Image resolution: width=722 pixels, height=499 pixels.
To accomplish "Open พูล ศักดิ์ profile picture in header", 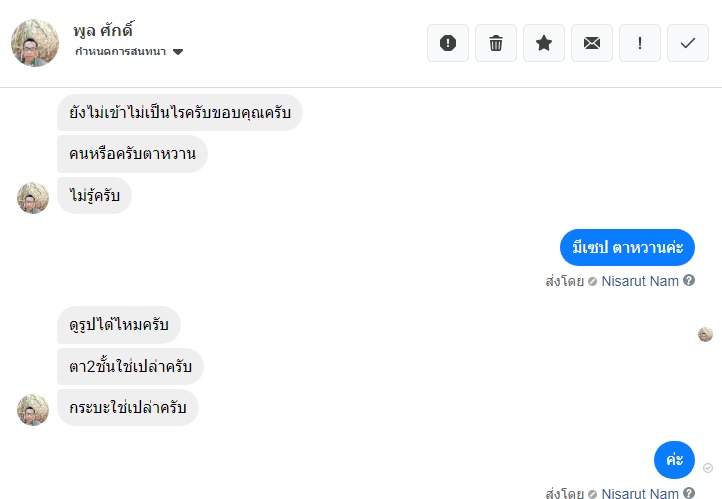I will tap(35, 43).
